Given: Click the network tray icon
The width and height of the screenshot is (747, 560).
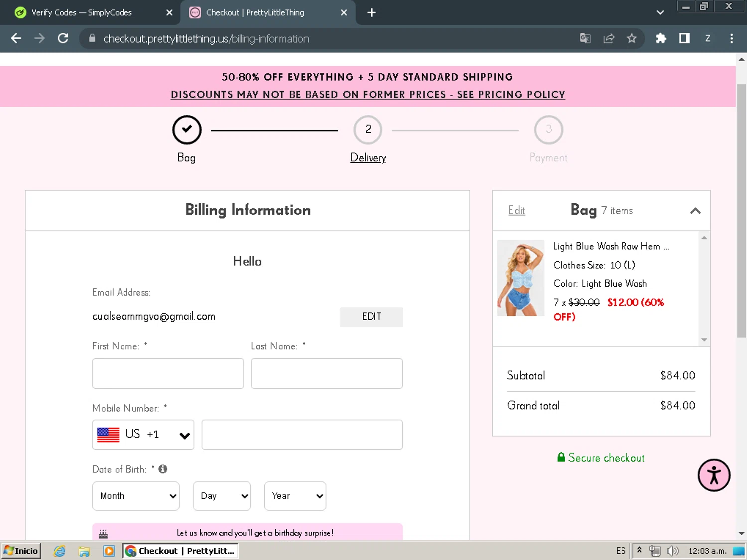Looking at the screenshot, I should click(x=655, y=551).
